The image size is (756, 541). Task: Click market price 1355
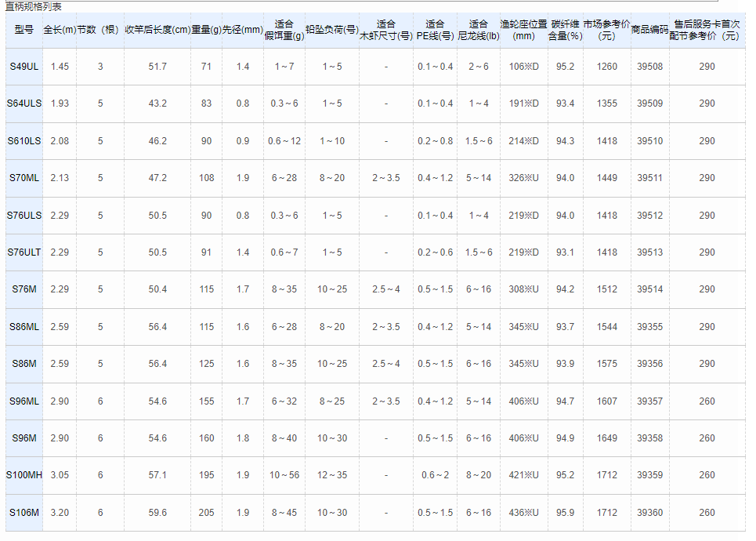pos(606,103)
